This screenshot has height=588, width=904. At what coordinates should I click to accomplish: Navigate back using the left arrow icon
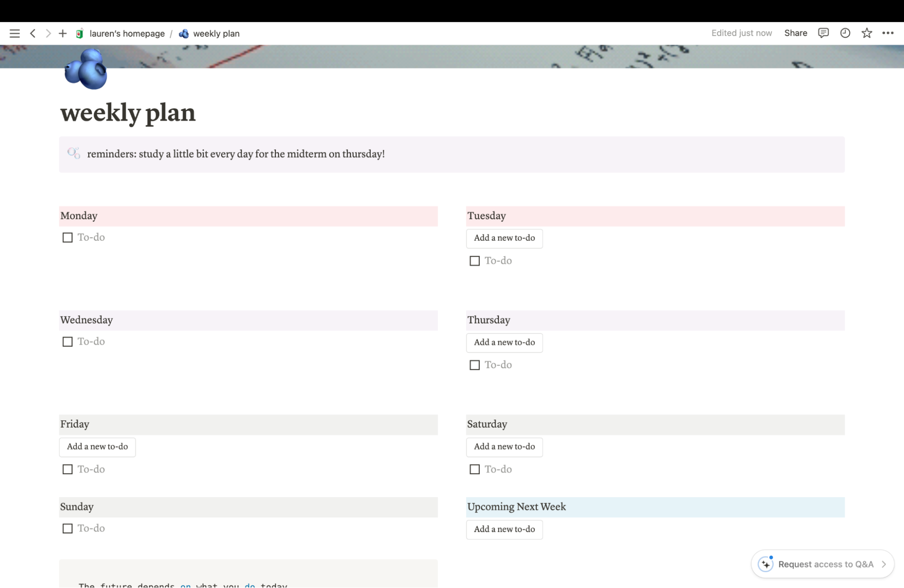(33, 33)
